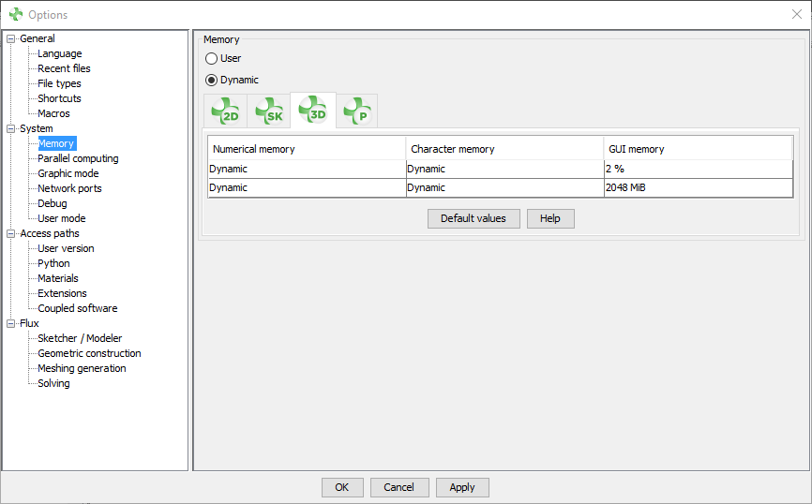Go to the Shortcuts options page

[x=59, y=98]
